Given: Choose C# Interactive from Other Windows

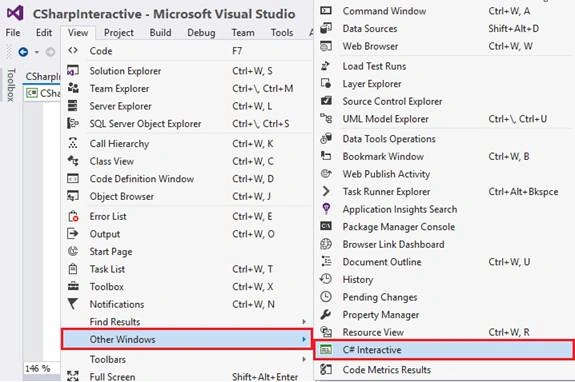Looking at the screenshot, I should [443, 349].
